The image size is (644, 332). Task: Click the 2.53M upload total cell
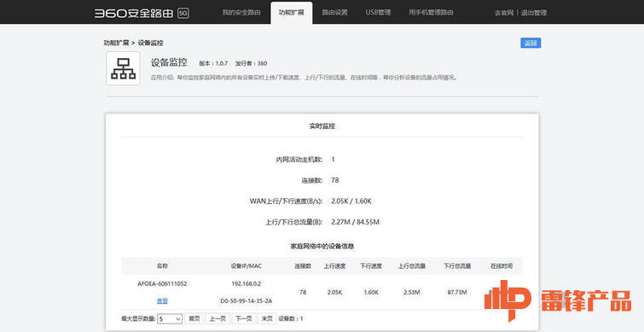[x=411, y=292]
